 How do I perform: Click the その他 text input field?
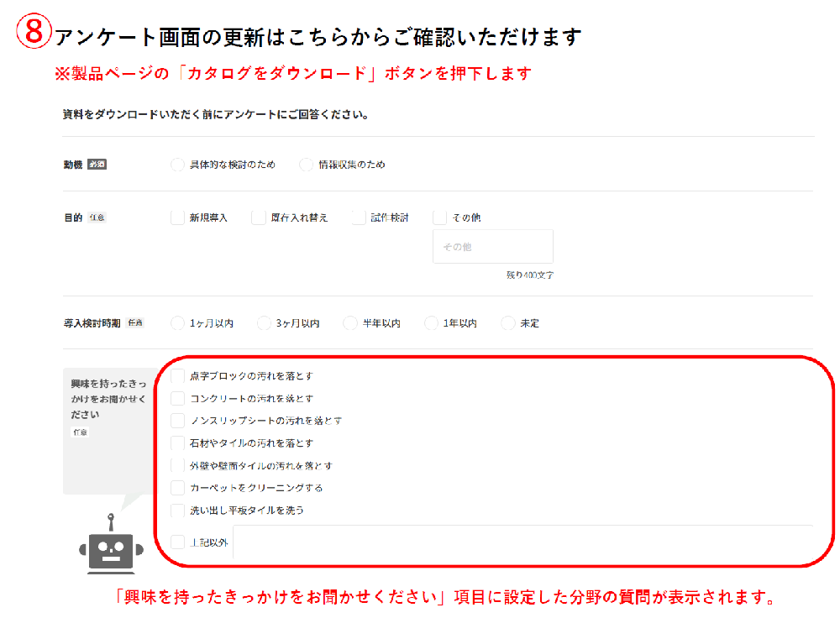pyautogui.click(x=493, y=247)
